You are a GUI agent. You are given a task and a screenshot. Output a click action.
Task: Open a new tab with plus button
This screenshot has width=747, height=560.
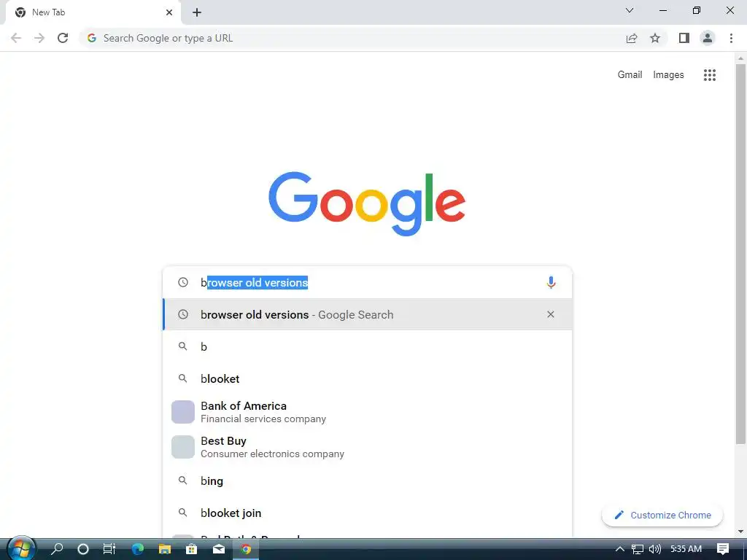pyautogui.click(x=197, y=13)
